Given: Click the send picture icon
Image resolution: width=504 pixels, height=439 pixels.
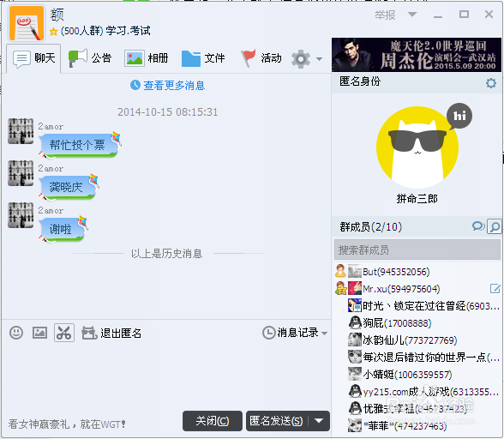Looking at the screenshot, I should pyautogui.click(x=39, y=333).
